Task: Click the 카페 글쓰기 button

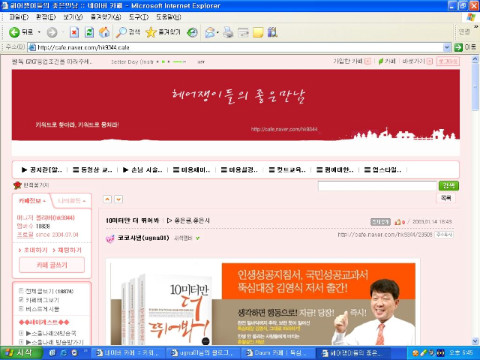Action: [x=52, y=265]
